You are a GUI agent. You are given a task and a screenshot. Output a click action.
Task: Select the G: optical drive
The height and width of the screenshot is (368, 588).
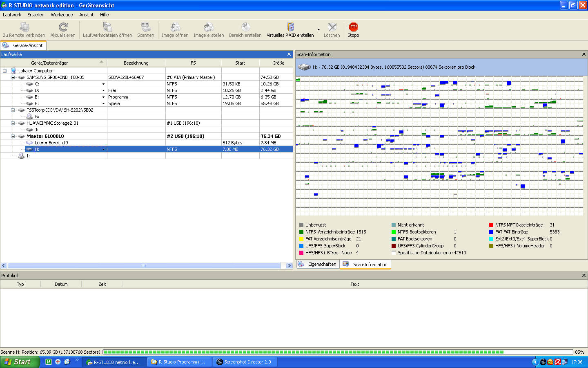37,117
